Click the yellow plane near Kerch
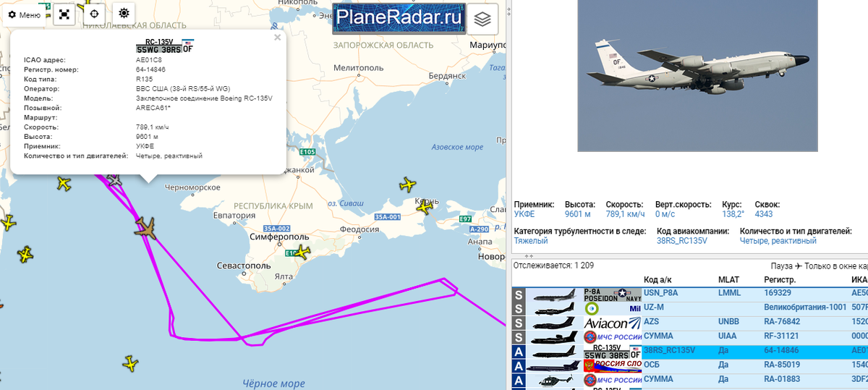 tap(424, 207)
